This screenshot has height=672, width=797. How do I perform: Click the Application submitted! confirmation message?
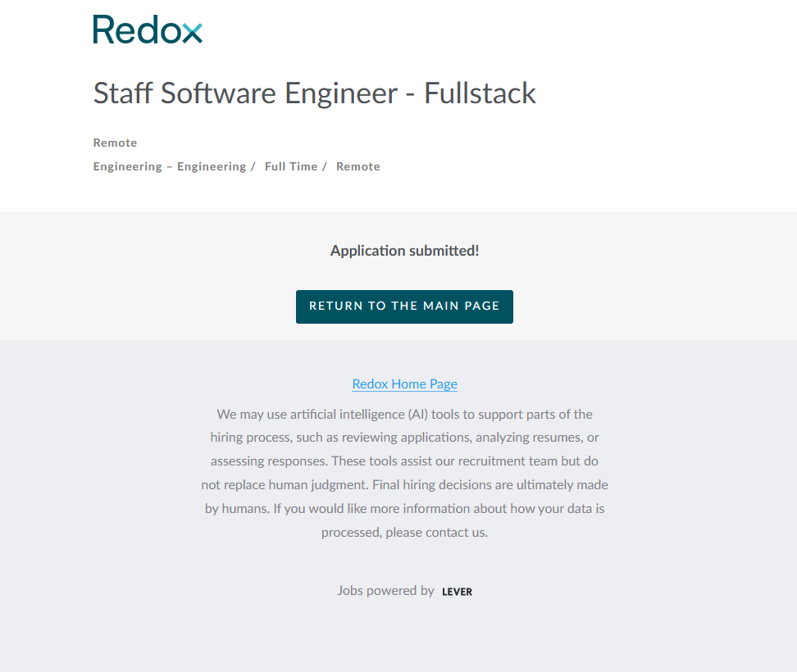coord(404,251)
